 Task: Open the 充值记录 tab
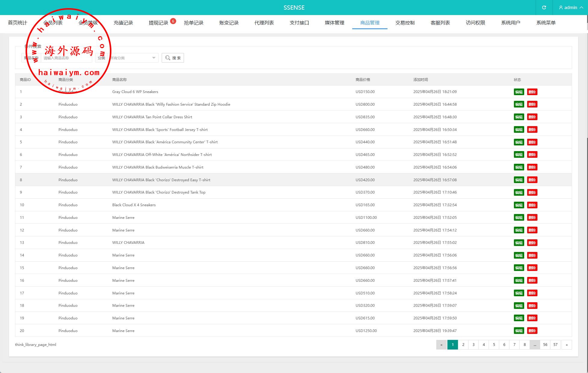123,23
